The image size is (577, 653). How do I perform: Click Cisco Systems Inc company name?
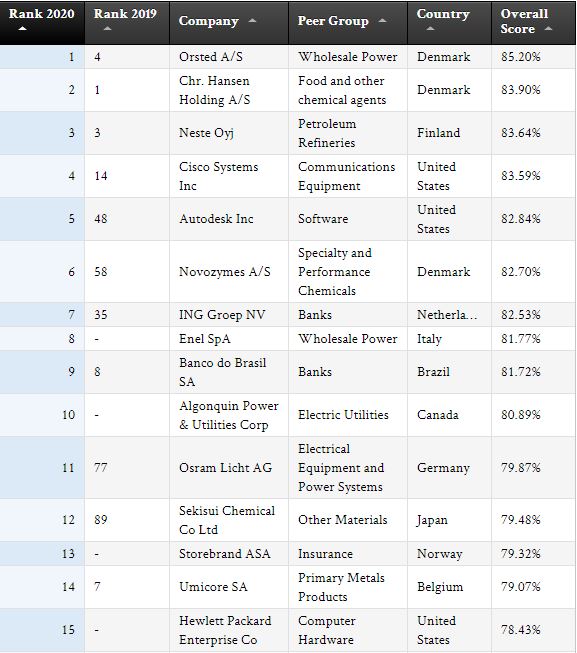[219, 176]
